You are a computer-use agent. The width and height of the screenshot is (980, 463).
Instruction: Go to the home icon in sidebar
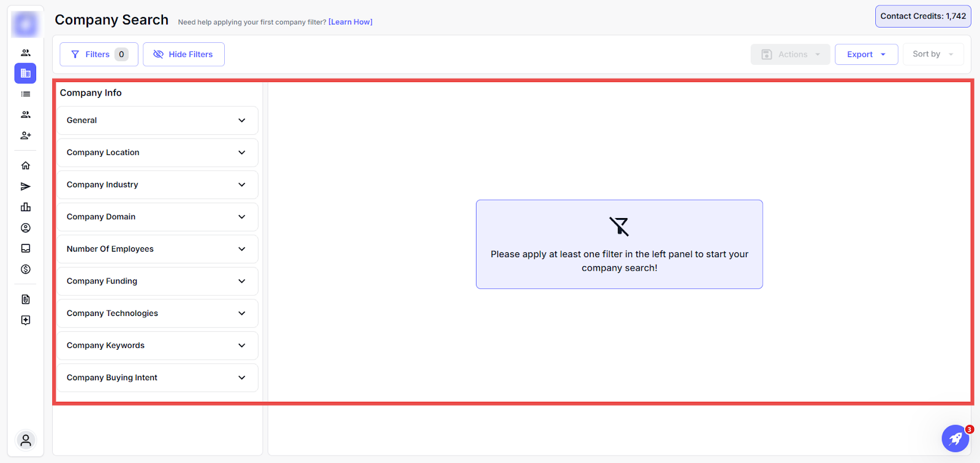(26, 165)
